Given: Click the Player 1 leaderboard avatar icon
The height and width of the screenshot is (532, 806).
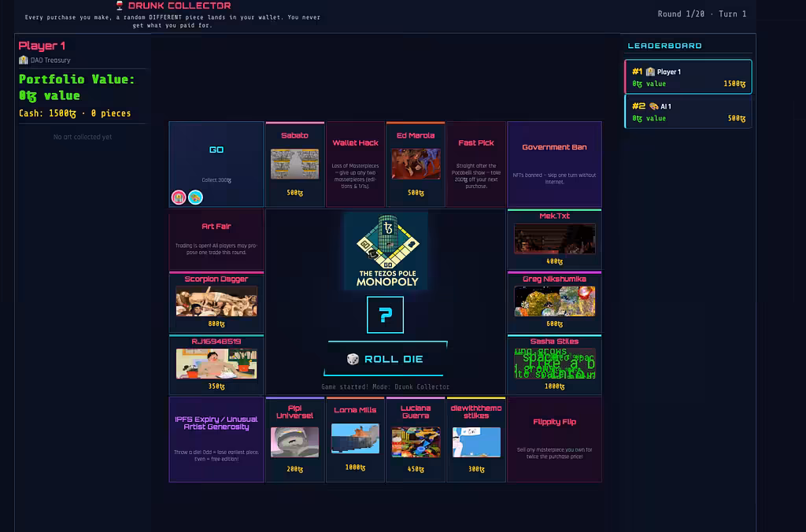Looking at the screenshot, I should 650,72.
